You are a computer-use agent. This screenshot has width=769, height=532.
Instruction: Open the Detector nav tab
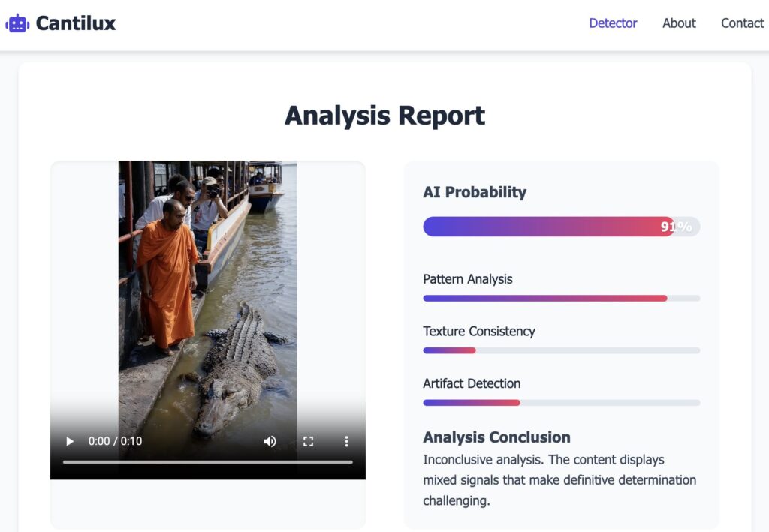tap(613, 23)
